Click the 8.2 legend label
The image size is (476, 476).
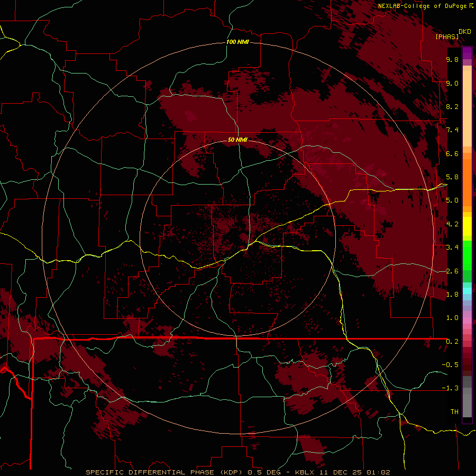[x=452, y=106]
